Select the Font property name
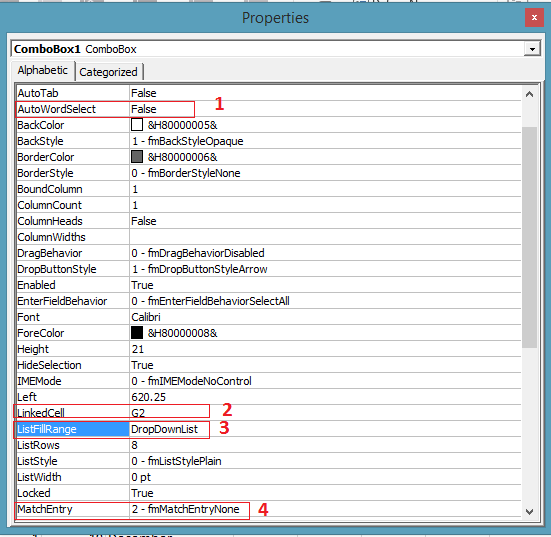The image size is (551, 537). (x=28, y=317)
